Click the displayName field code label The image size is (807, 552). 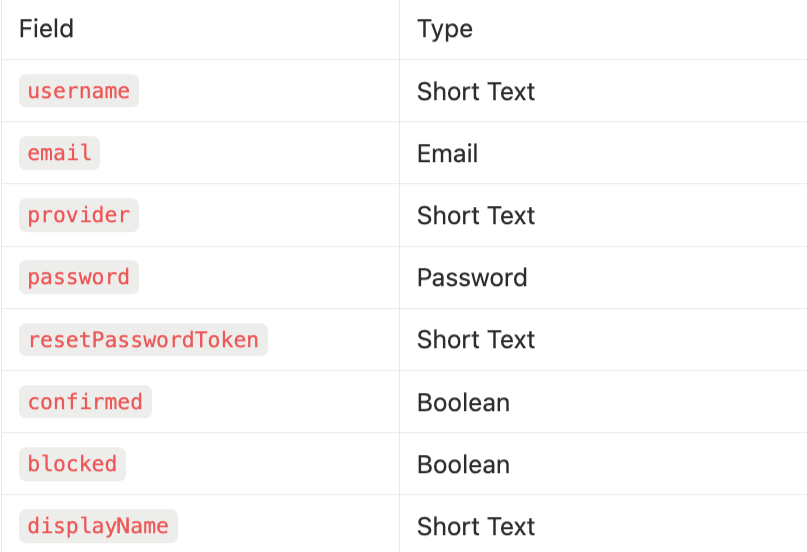[98, 526]
